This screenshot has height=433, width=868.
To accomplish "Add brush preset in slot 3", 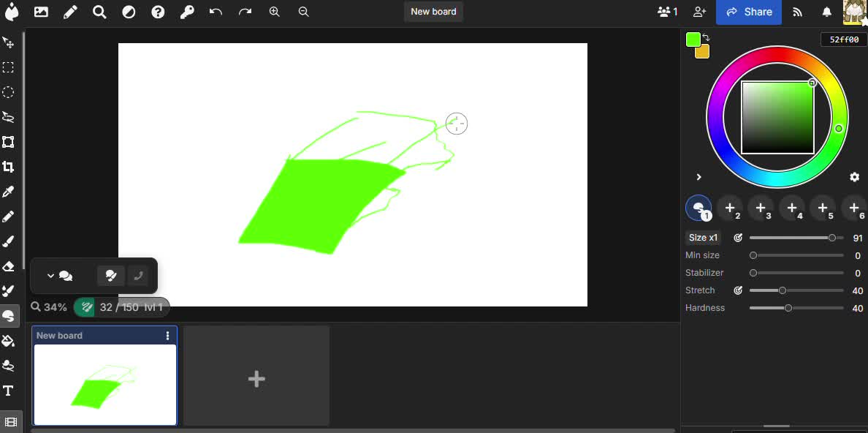I will coord(761,208).
